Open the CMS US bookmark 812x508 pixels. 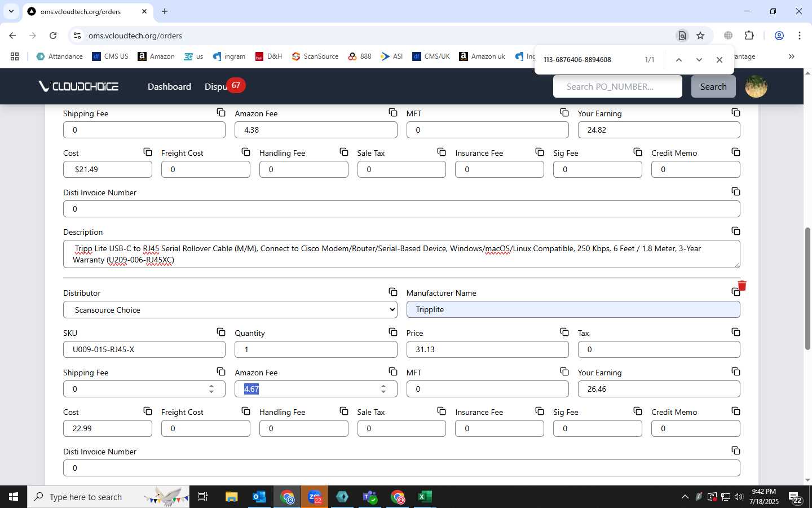click(x=110, y=56)
